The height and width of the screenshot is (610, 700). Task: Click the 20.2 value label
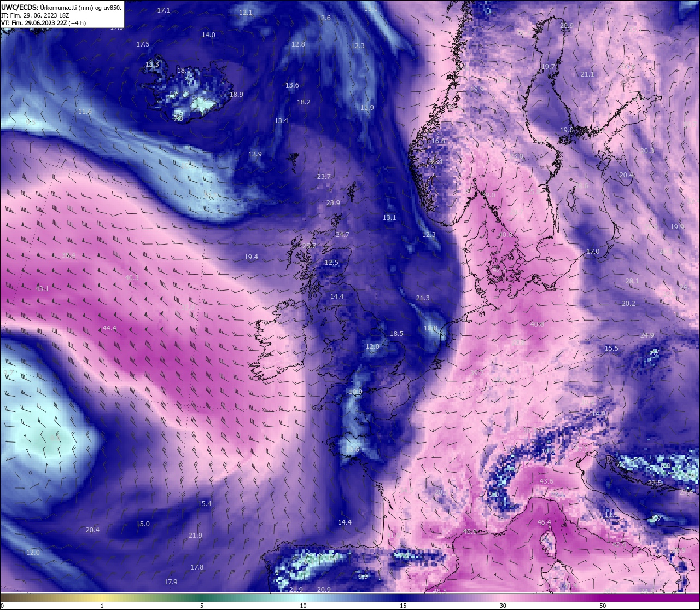(x=628, y=304)
